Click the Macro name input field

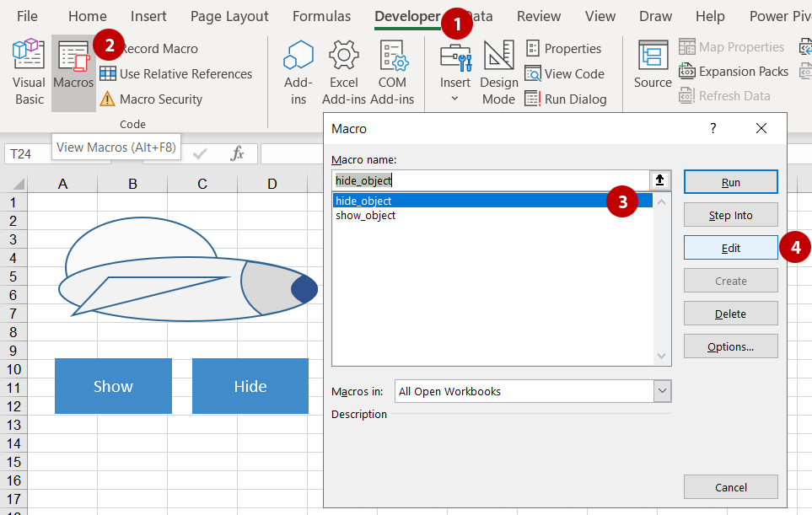click(489, 180)
